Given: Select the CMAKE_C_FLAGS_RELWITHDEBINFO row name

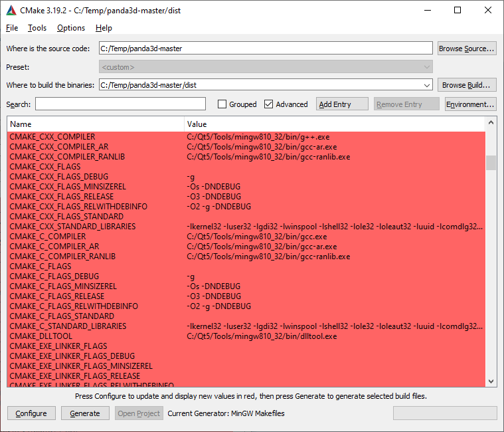Looking at the screenshot, I should (74, 306).
